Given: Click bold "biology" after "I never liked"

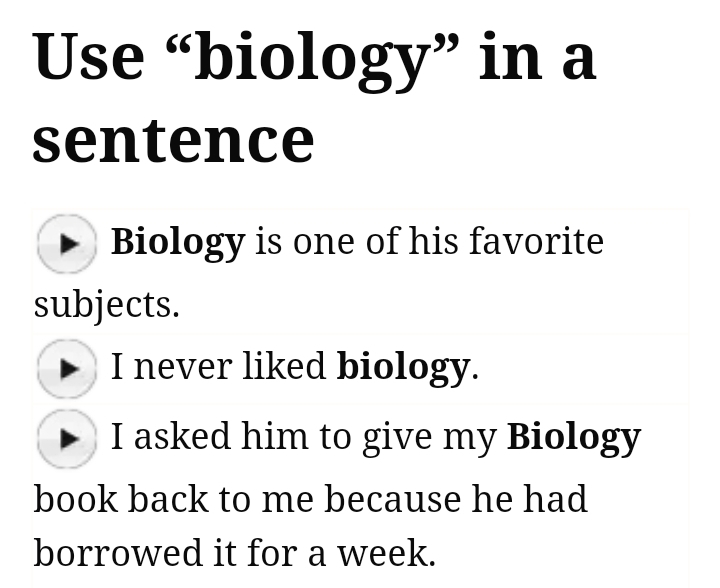Looking at the screenshot, I should click(403, 367).
